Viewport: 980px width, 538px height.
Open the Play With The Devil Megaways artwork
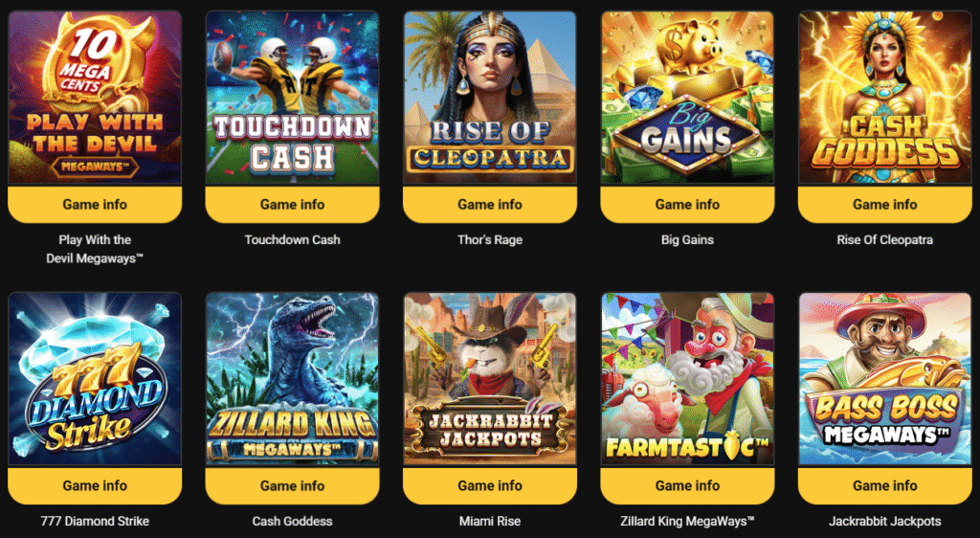[95, 98]
